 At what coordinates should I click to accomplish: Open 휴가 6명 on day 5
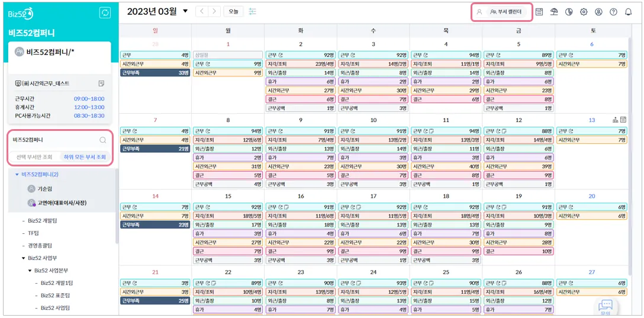[x=519, y=81]
